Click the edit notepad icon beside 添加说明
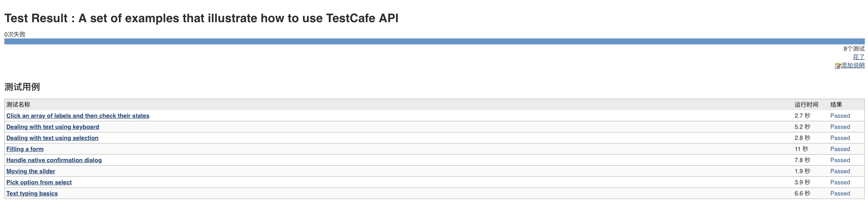Viewport: 868px width, 218px height. point(837,66)
